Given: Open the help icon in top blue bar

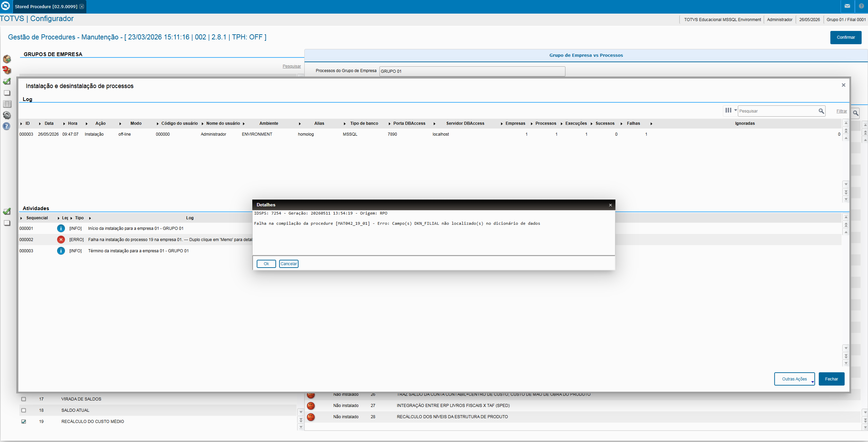Looking at the screenshot, I should [861, 6].
